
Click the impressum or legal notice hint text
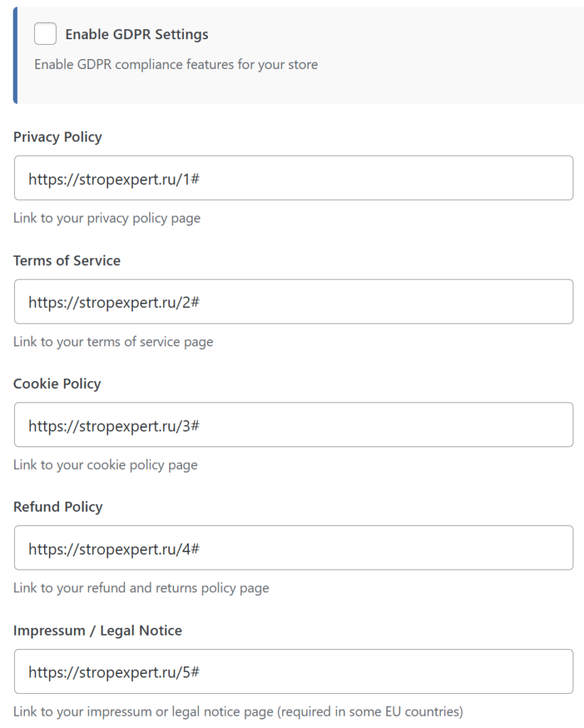[x=238, y=711]
